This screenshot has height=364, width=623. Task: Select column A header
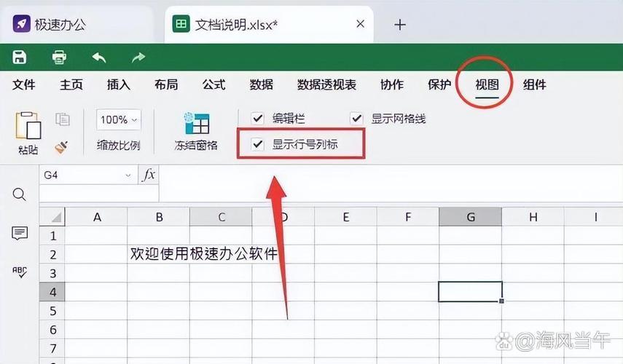click(97, 217)
